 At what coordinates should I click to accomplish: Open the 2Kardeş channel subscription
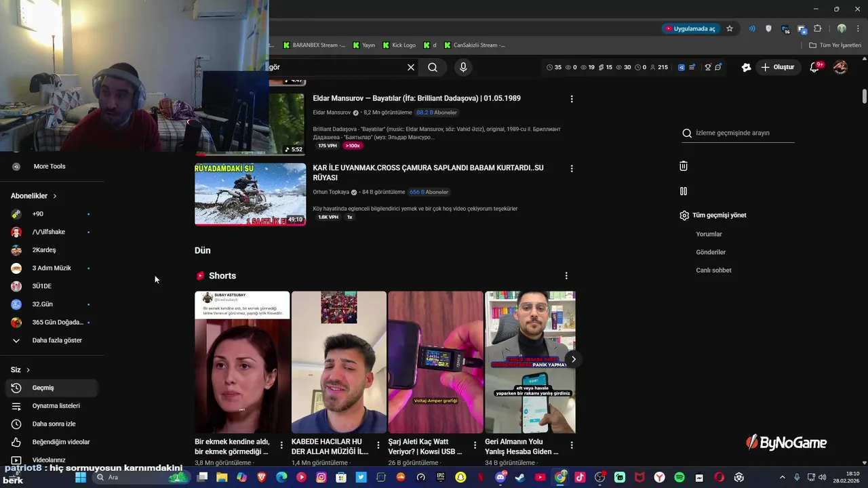(x=52, y=250)
